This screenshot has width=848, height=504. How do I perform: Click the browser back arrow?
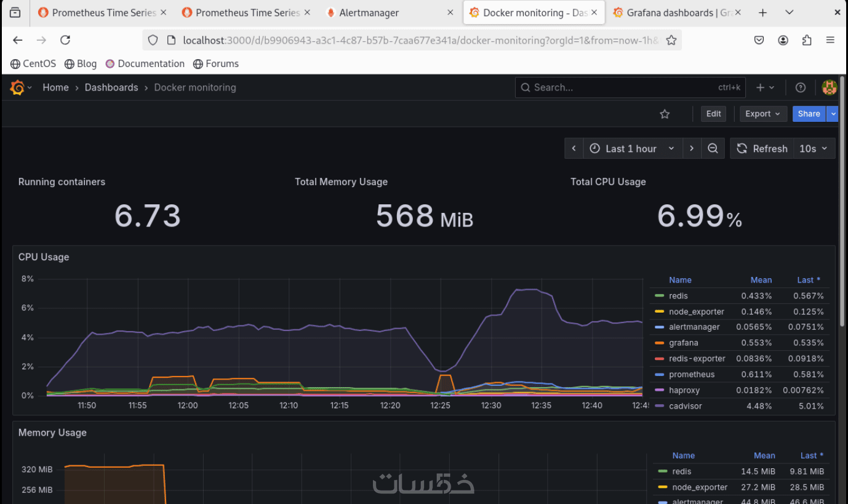point(18,40)
